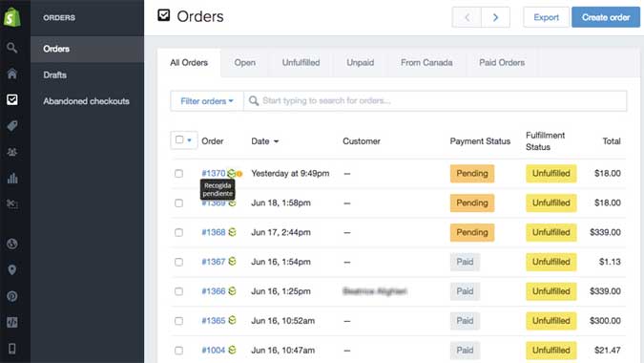644x363 pixels.
Task: Click the Paid badge on order #1367
Action: pos(465,262)
